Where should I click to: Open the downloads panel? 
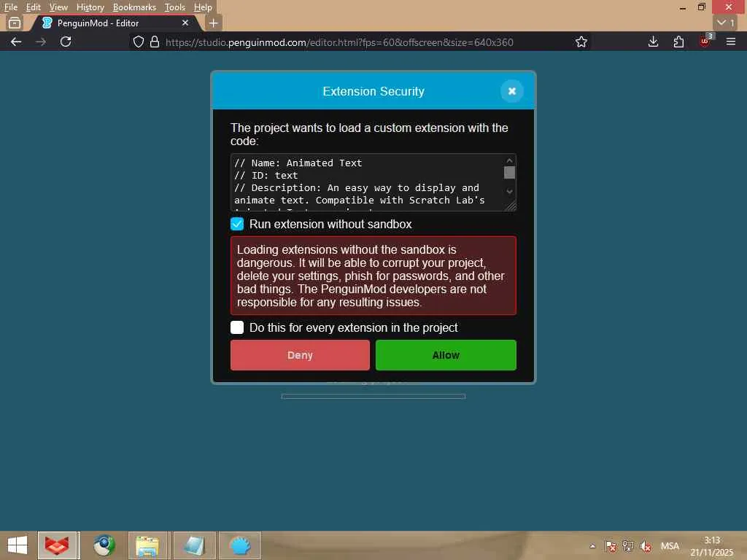[653, 42]
